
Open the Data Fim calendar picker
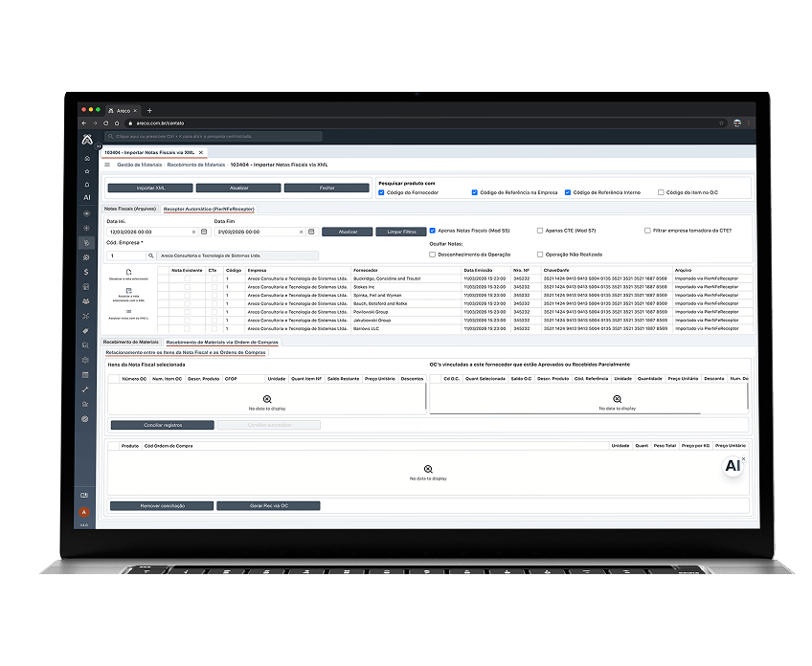pos(311,232)
